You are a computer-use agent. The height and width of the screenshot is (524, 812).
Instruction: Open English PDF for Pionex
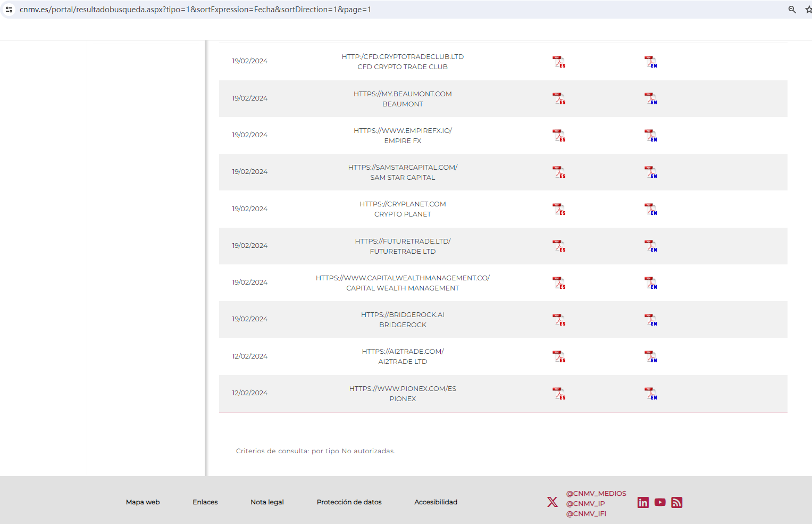(651, 394)
